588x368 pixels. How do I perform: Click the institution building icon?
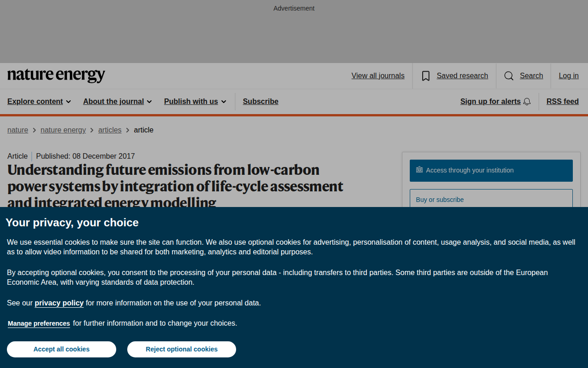pyautogui.click(x=419, y=170)
